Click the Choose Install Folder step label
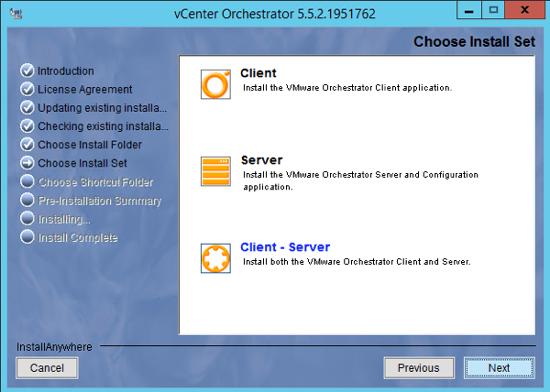 [90, 146]
